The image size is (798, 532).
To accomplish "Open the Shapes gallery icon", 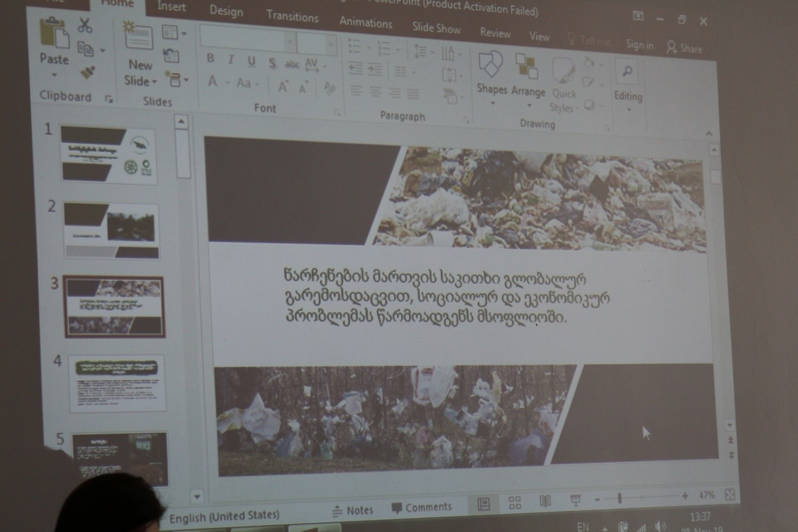I will pyautogui.click(x=491, y=65).
